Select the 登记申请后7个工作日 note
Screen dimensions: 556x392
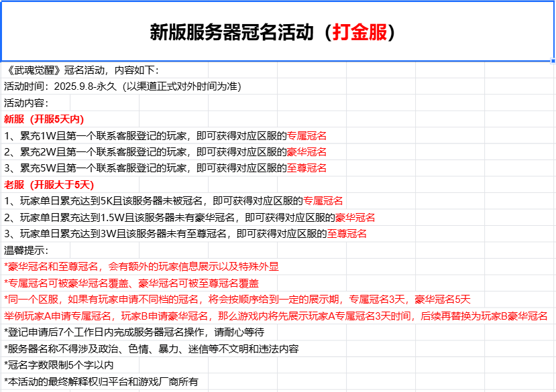point(134,332)
